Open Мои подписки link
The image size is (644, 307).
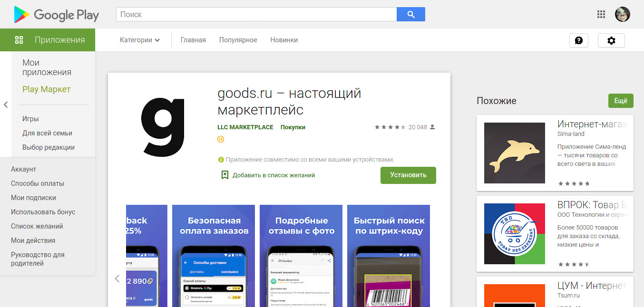[x=33, y=198]
